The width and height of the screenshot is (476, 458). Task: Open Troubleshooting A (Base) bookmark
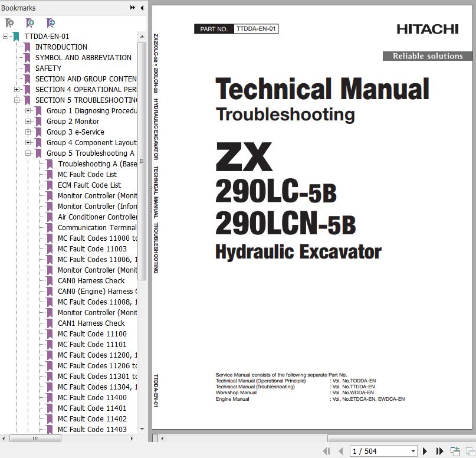[97, 164]
